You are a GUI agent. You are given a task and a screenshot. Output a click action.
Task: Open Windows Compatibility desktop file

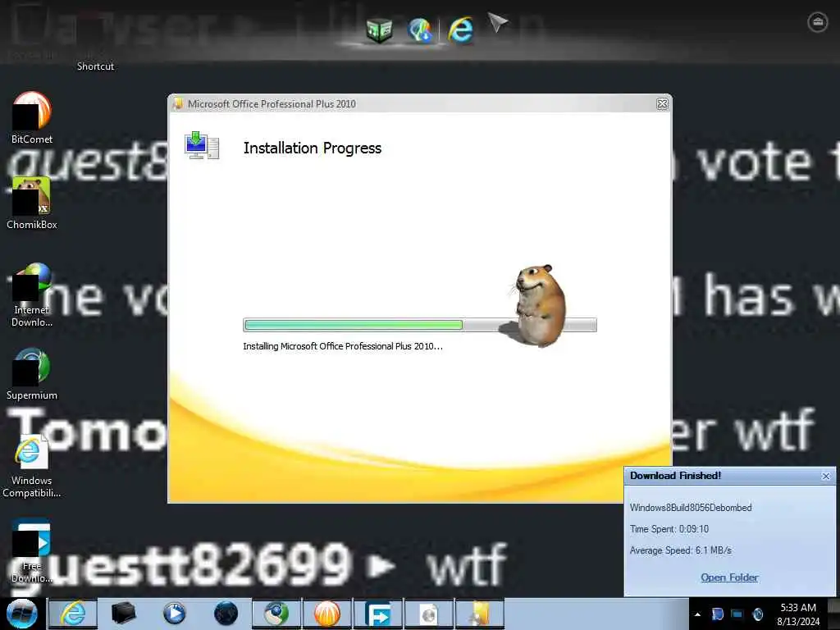(x=32, y=466)
